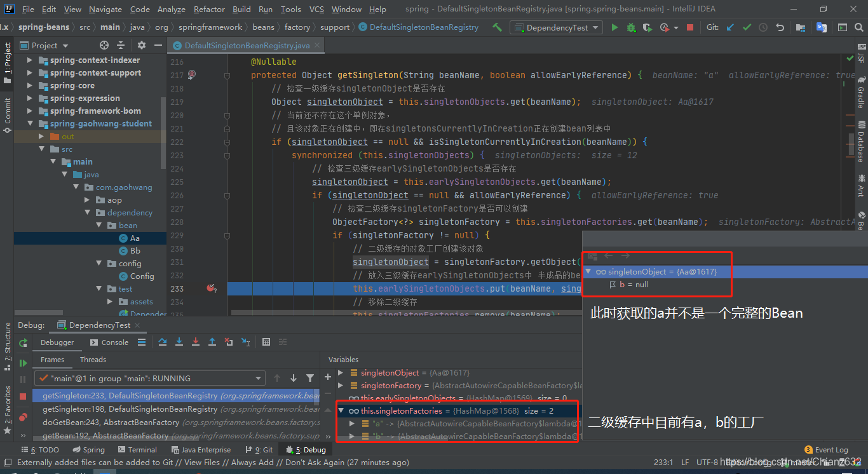Filter frames with the funnel icon
The image size is (868, 474).
click(x=309, y=378)
